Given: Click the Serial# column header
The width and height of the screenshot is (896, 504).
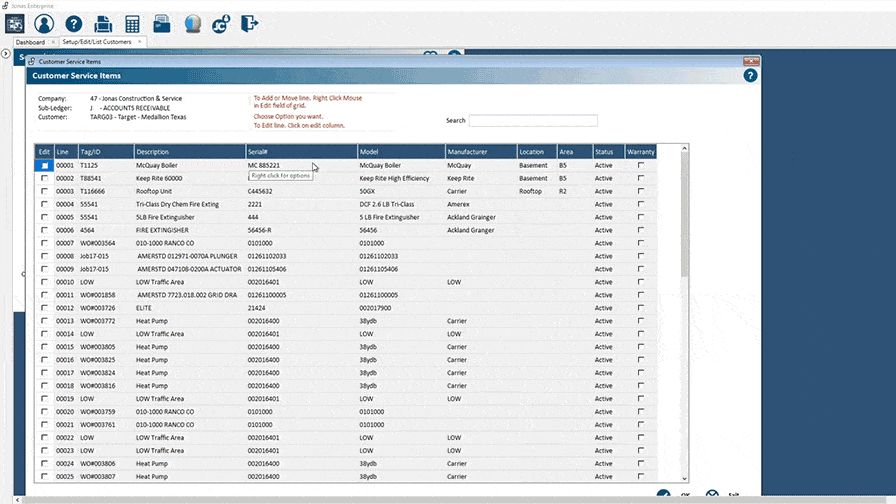Looking at the screenshot, I should pyautogui.click(x=302, y=152).
